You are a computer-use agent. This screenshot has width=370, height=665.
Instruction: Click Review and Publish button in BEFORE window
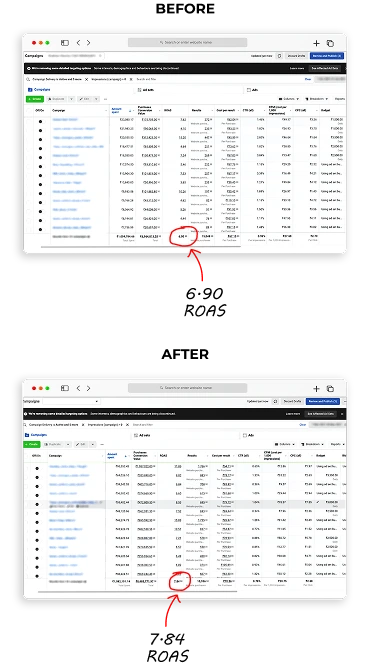click(327, 56)
